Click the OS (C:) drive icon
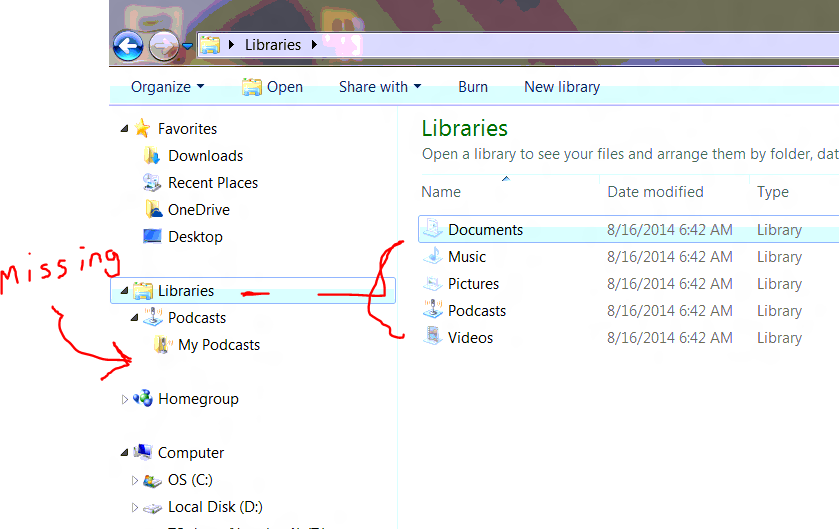839x529 pixels. tap(152, 480)
